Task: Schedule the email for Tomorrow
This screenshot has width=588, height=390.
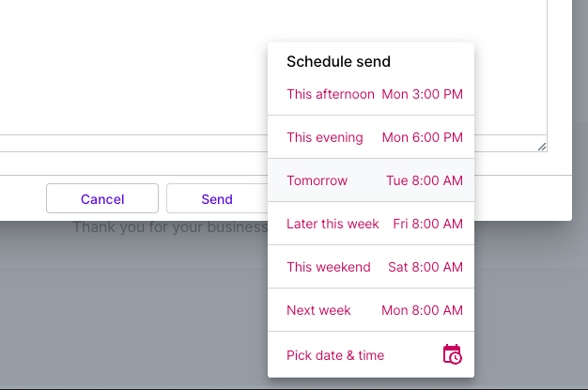Action: point(371,180)
